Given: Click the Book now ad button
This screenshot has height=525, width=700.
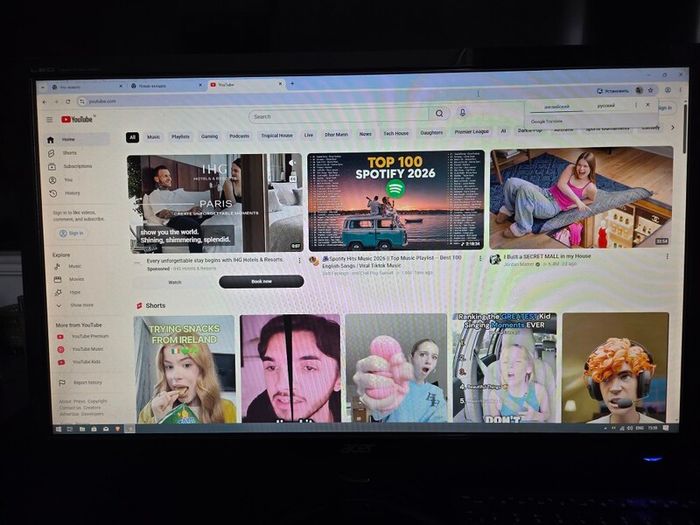Looking at the screenshot, I should coord(261,281).
